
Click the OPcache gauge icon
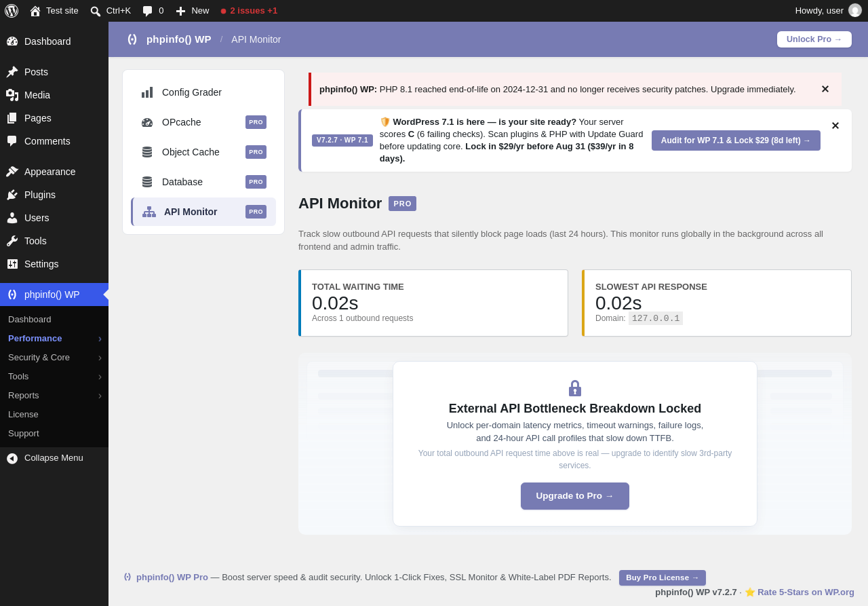point(147,122)
